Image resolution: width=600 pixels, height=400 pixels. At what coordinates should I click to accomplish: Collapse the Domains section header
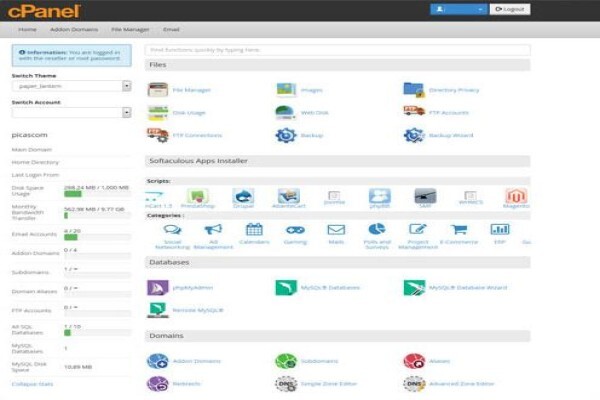(338, 336)
